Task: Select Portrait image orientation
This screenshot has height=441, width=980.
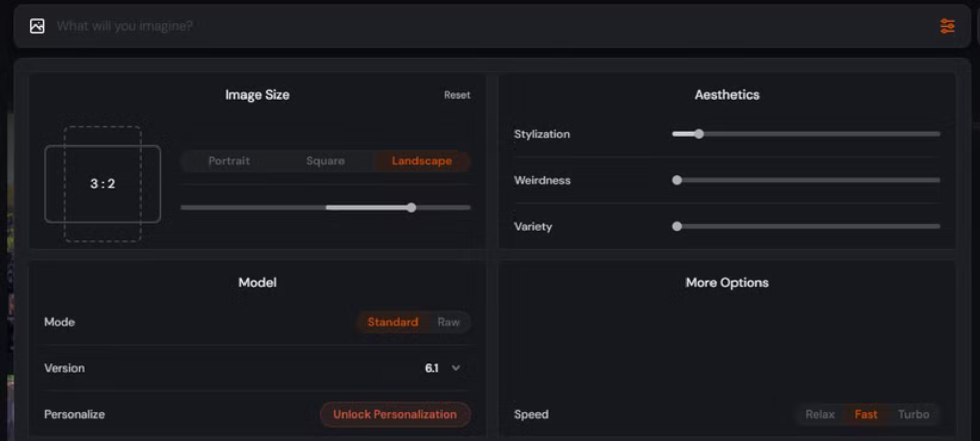Action: (229, 161)
